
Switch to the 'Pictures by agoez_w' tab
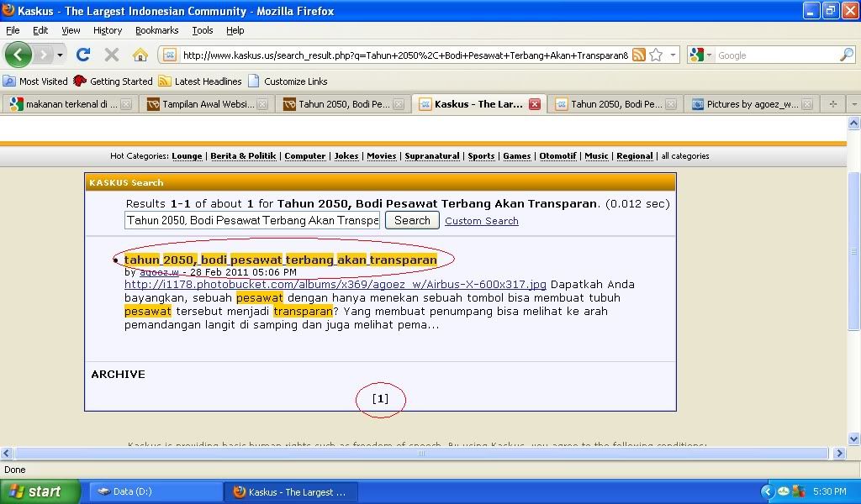(752, 104)
